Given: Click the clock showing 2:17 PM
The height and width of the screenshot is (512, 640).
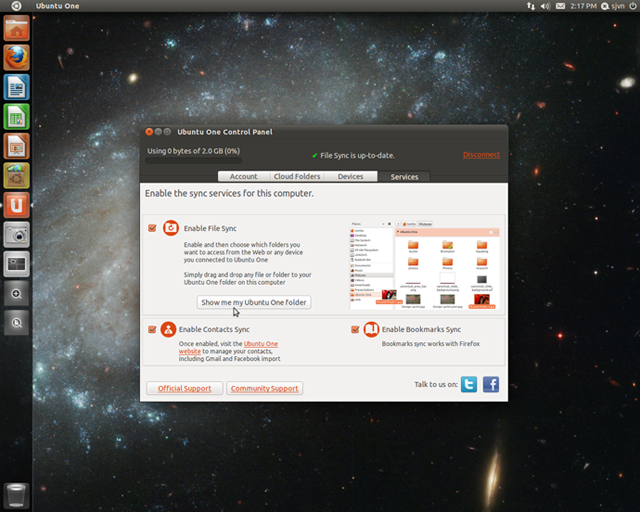Looking at the screenshot, I should [583, 6].
